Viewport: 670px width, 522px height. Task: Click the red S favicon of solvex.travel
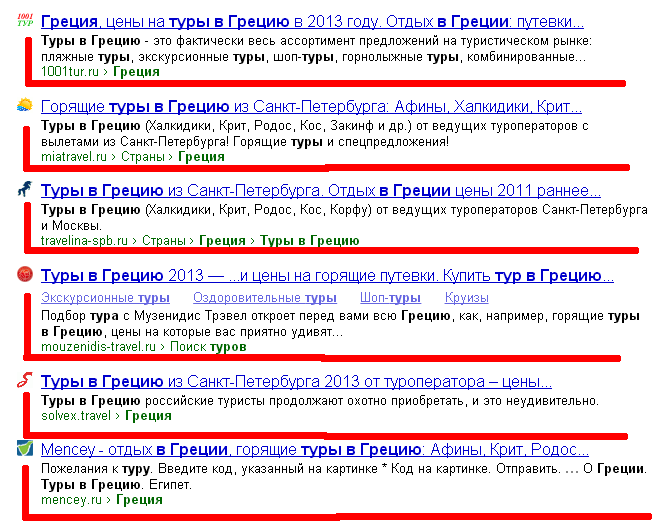coord(25,379)
